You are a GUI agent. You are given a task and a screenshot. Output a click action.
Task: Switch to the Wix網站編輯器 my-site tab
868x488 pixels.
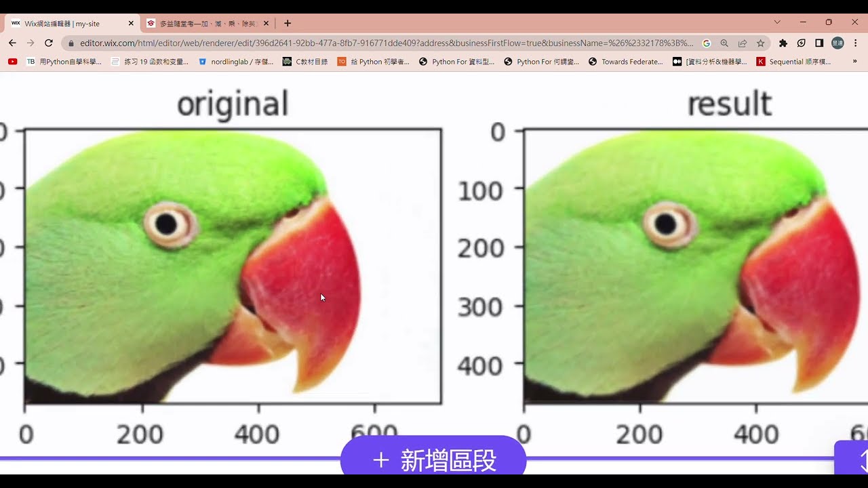72,23
